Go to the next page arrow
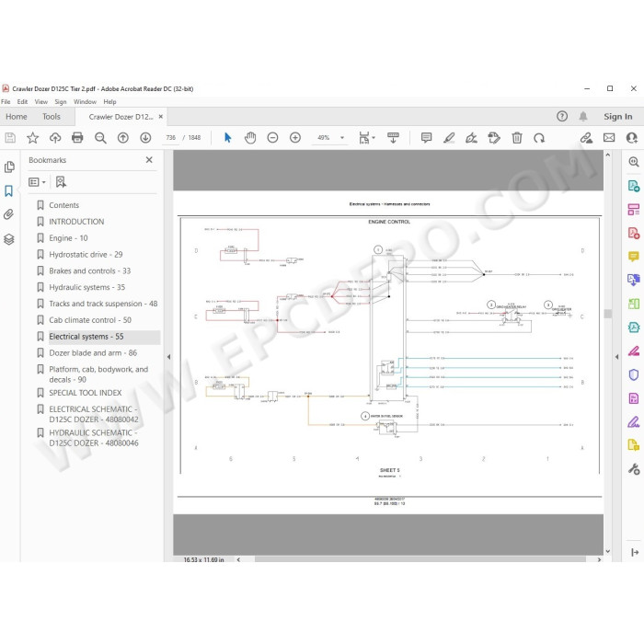 click(145, 138)
